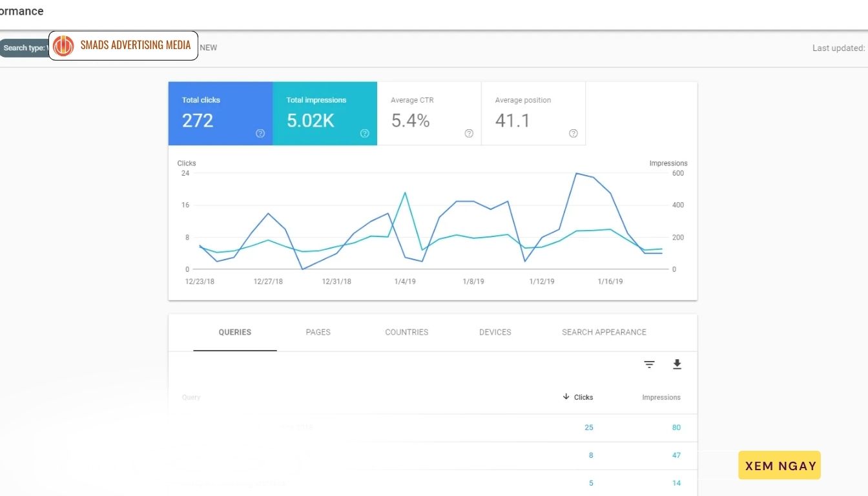Click the sort arrow beside the Clicks header
Viewport: 868px width, 496px height.
pos(565,397)
